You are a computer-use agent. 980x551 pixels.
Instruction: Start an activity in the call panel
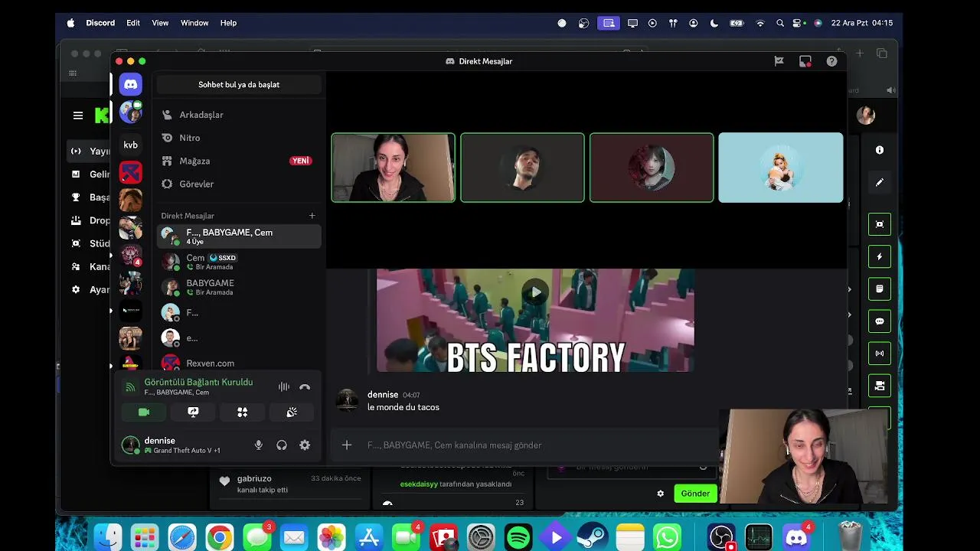point(242,412)
